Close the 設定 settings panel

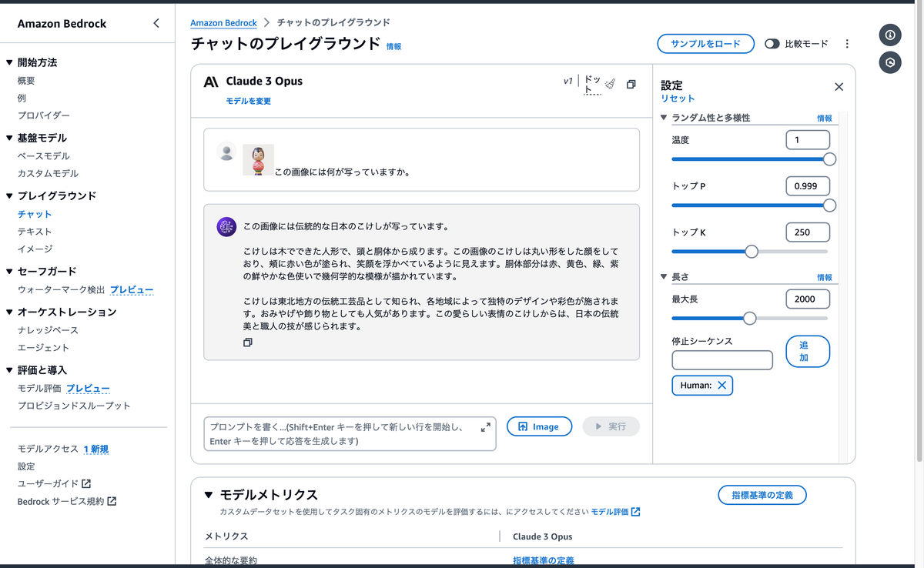(839, 87)
